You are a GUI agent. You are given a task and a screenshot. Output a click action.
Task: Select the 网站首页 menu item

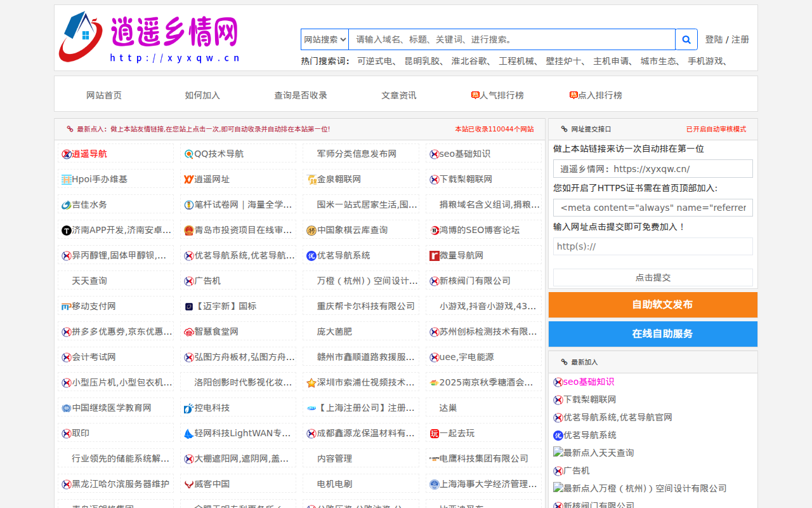point(104,95)
